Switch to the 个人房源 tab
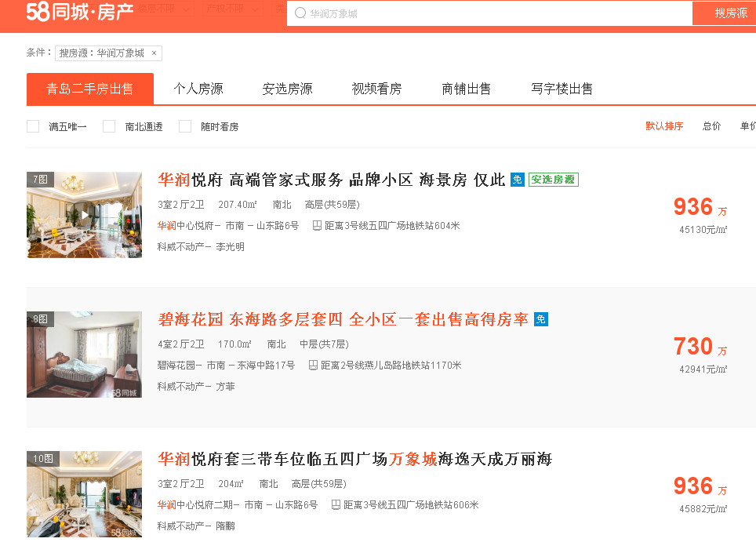Screen dimensions: 756x553 pyautogui.click(x=198, y=89)
